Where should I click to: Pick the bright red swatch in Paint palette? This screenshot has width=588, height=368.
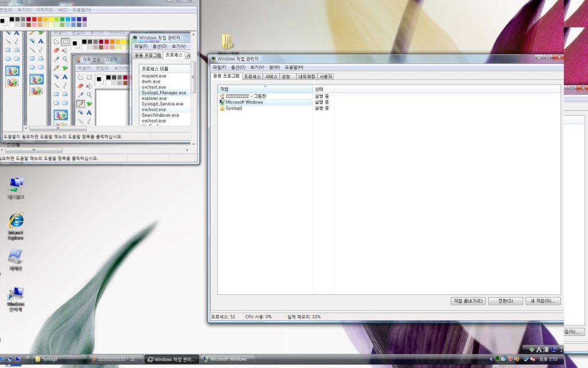tap(34, 19)
